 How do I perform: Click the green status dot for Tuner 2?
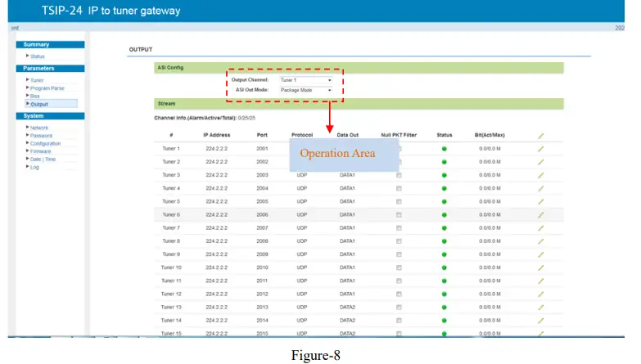(445, 162)
